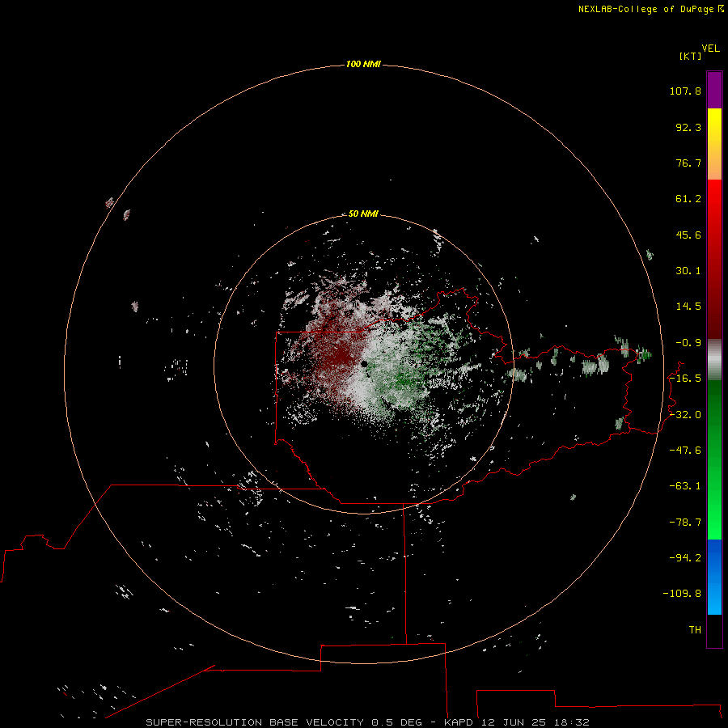Click the Super-Resolution Base Velocity caption
728x728 pixels.
368,722
